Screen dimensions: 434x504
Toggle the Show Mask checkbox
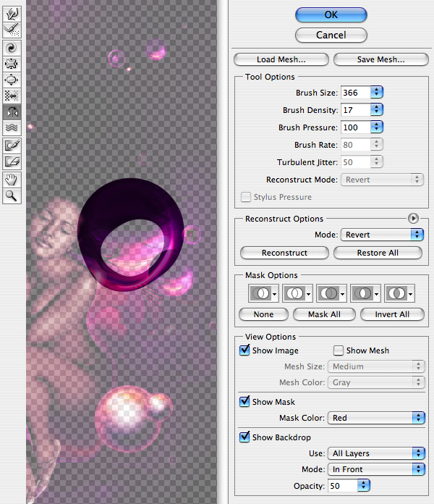point(244,401)
